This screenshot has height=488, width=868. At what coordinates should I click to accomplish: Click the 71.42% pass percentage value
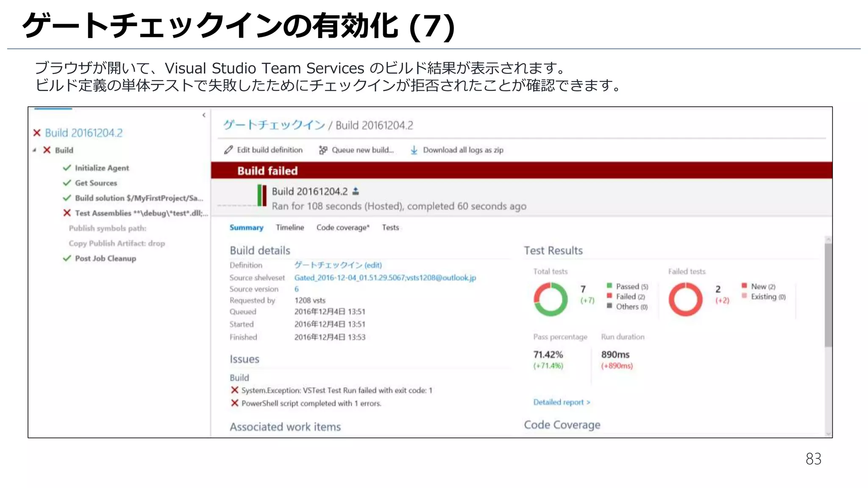[548, 355]
